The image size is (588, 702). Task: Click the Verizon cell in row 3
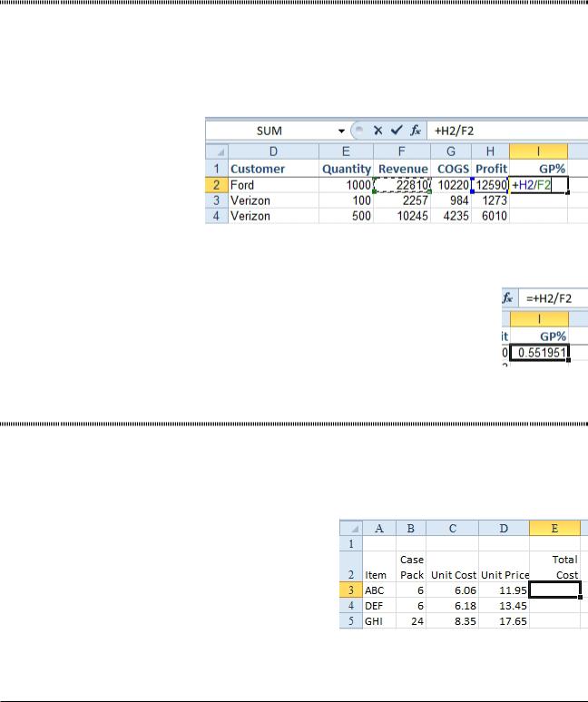click(x=273, y=200)
